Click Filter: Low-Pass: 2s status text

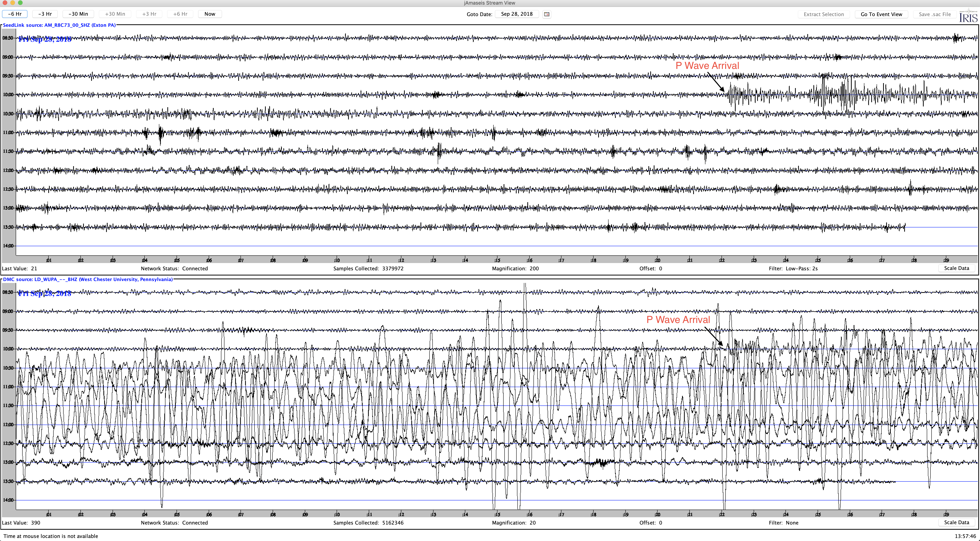(793, 269)
